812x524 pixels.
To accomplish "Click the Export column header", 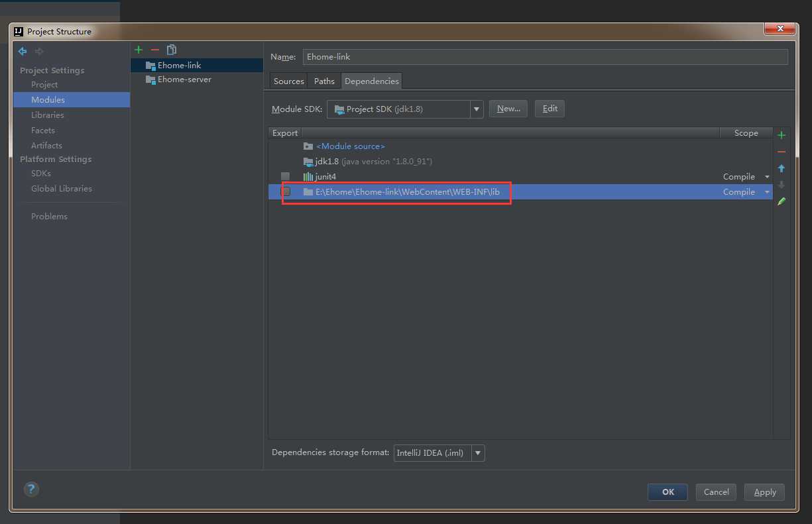I will pos(285,133).
